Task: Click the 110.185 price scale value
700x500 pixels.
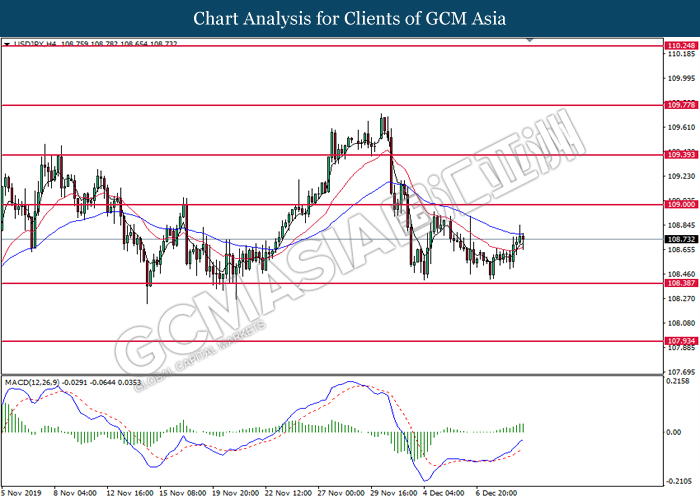Action: point(681,54)
